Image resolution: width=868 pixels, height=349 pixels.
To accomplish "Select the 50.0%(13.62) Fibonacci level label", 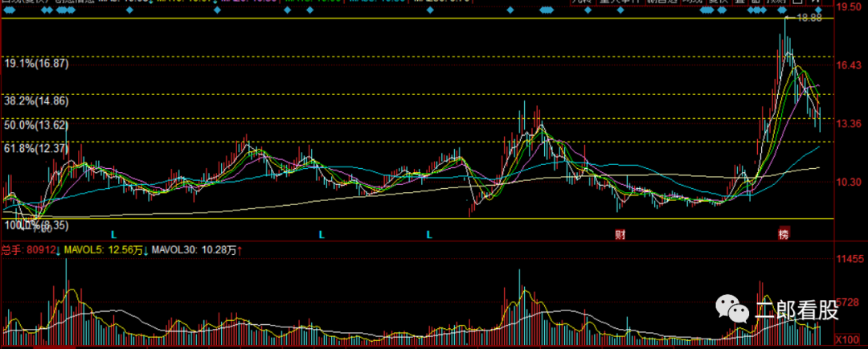I will (x=36, y=125).
